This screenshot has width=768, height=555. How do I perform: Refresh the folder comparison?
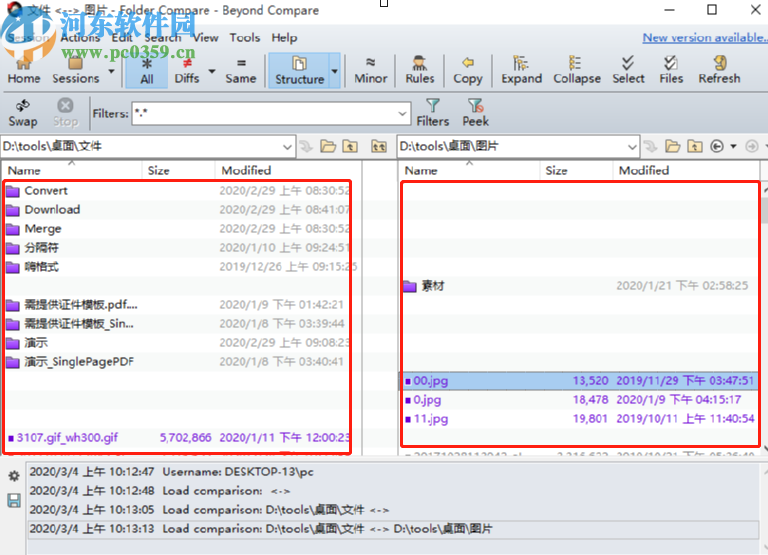(719, 71)
